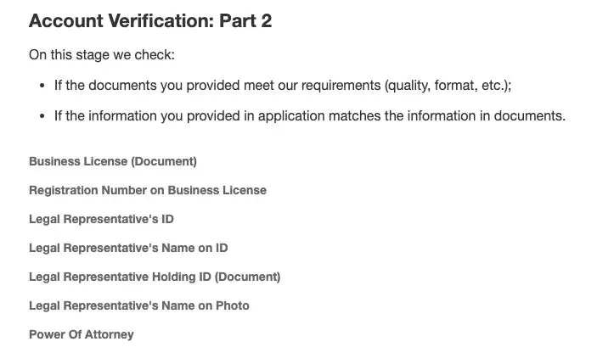Click the bullet dot before the requirements item
The width and height of the screenshot is (614, 364).
pos(42,87)
